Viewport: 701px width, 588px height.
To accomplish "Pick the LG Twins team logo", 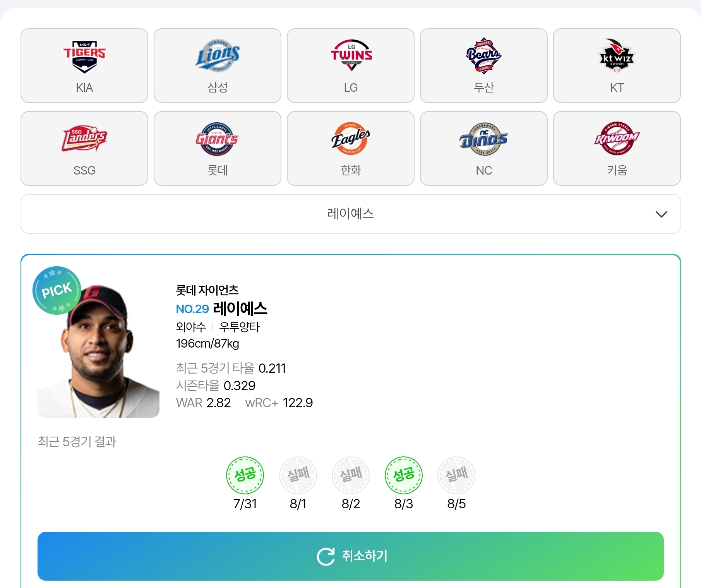I will [351, 55].
